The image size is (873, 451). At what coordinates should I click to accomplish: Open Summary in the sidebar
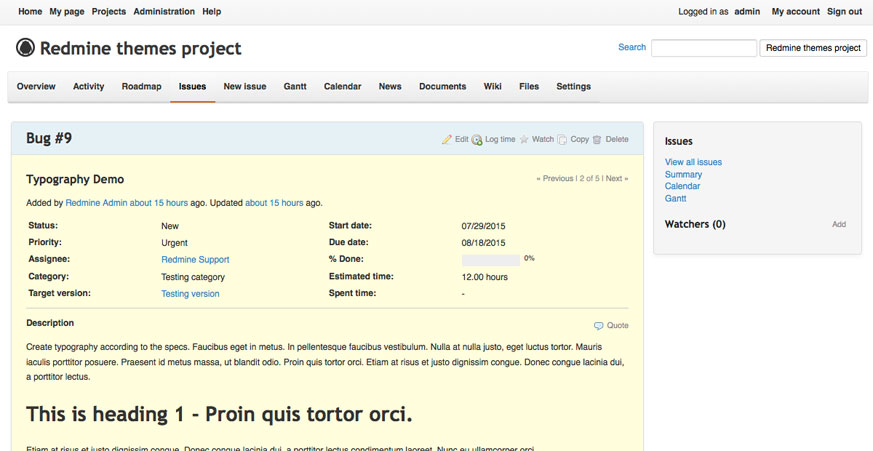(x=683, y=174)
